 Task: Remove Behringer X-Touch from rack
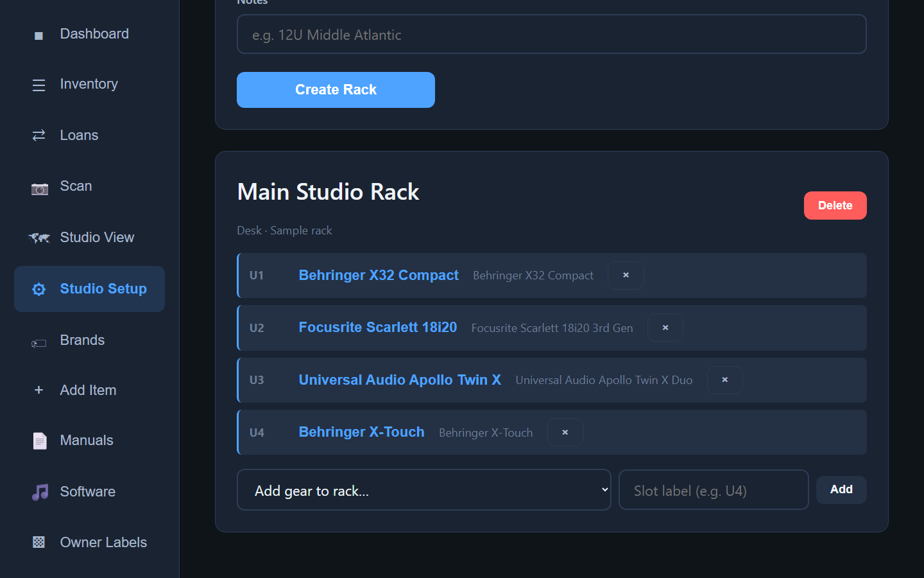tap(565, 432)
